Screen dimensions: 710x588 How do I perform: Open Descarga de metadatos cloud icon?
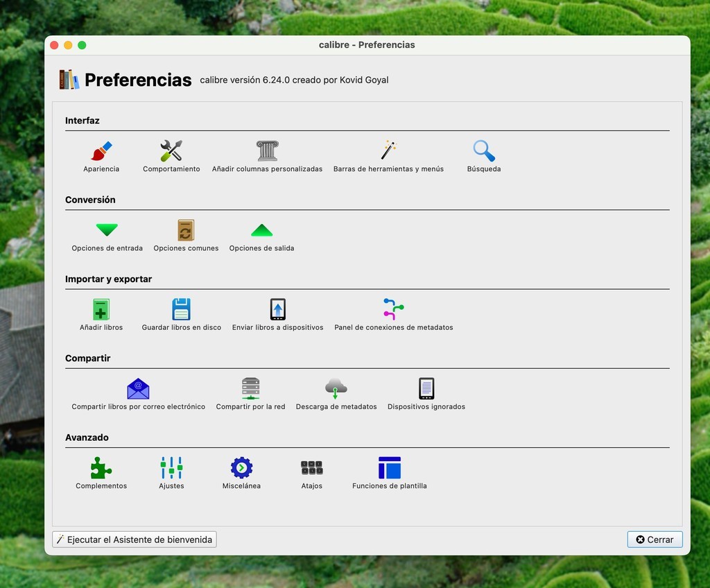coord(336,389)
